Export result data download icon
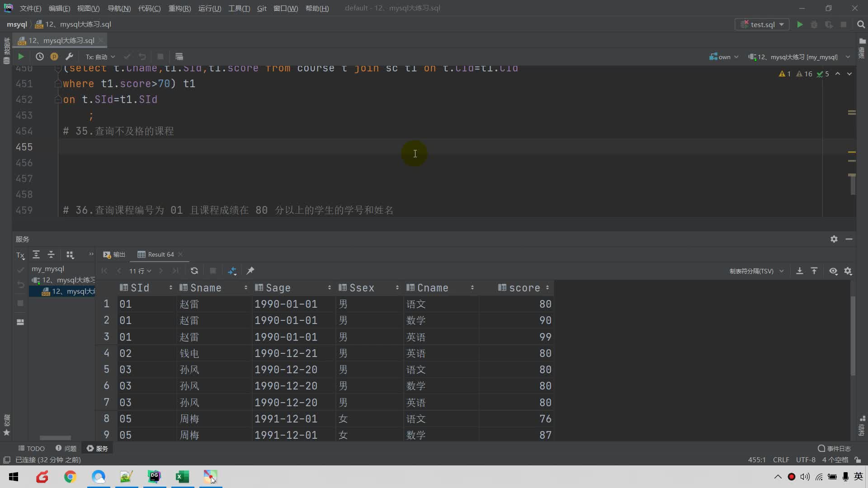This screenshot has width=868, height=488. pyautogui.click(x=799, y=271)
